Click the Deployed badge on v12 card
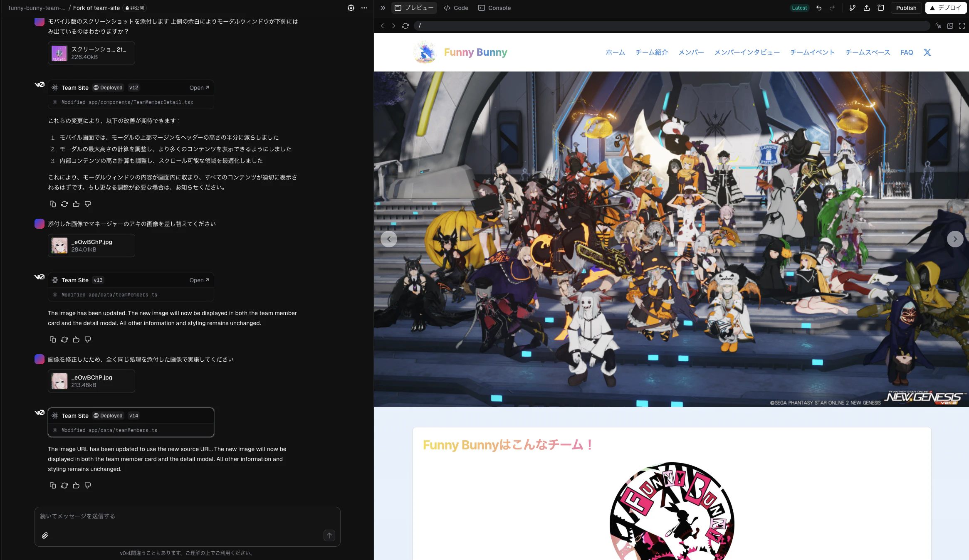The image size is (969, 560). [108, 88]
